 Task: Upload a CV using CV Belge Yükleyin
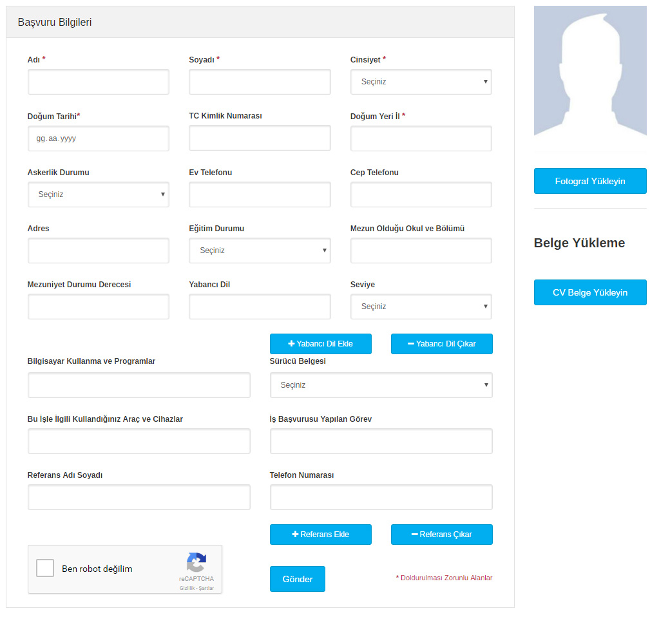pyautogui.click(x=589, y=292)
